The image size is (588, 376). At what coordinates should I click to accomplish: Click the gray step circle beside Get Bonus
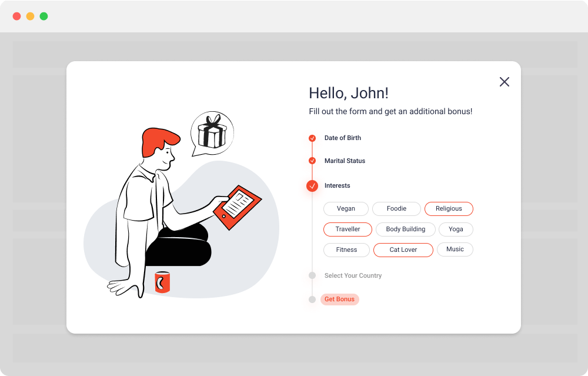pyautogui.click(x=312, y=299)
